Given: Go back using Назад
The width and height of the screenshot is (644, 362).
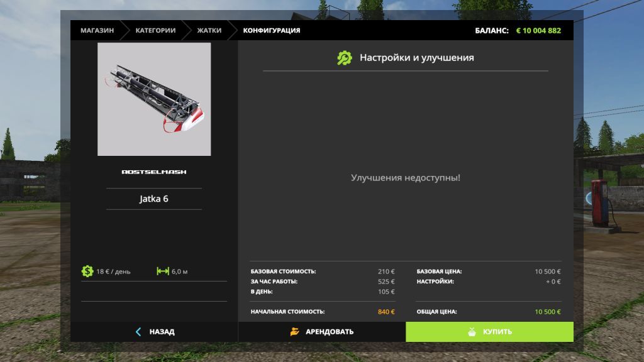Looking at the screenshot, I should 155,332.
